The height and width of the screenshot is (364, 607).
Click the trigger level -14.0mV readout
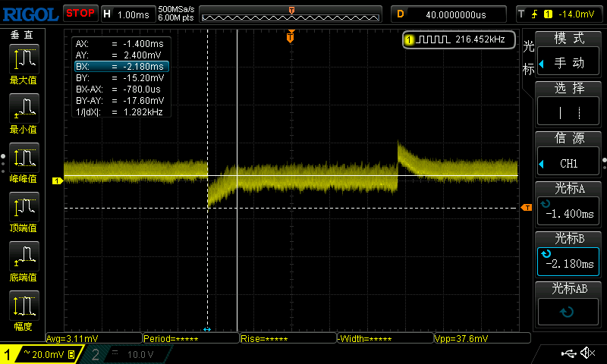576,14
